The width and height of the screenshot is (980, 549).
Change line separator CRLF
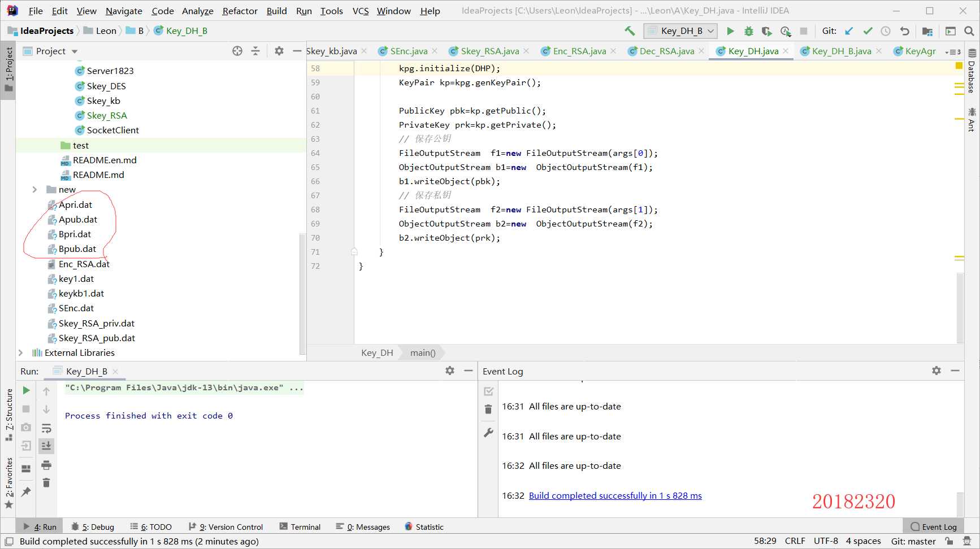point(795,541)
